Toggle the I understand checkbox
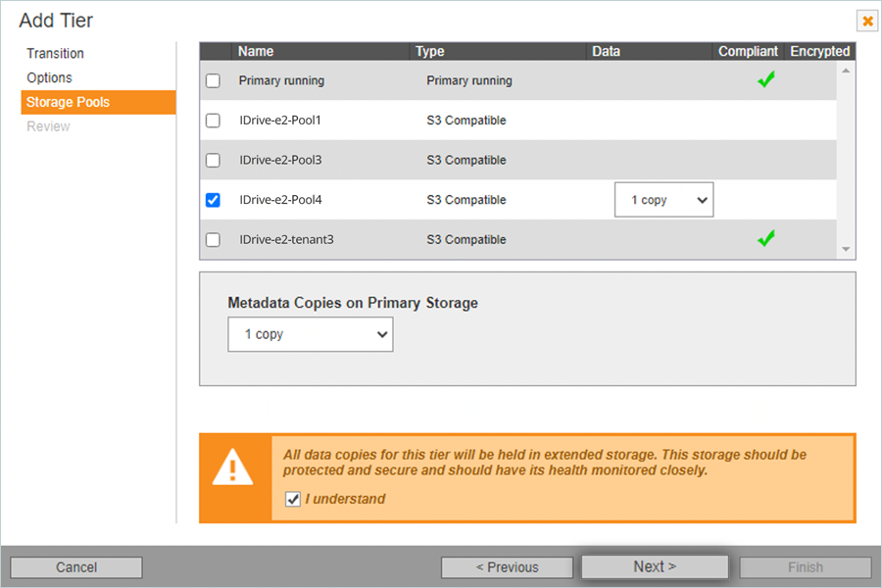Image resolution: width=882 pixels, height=588 pixels. coord(293,500)
